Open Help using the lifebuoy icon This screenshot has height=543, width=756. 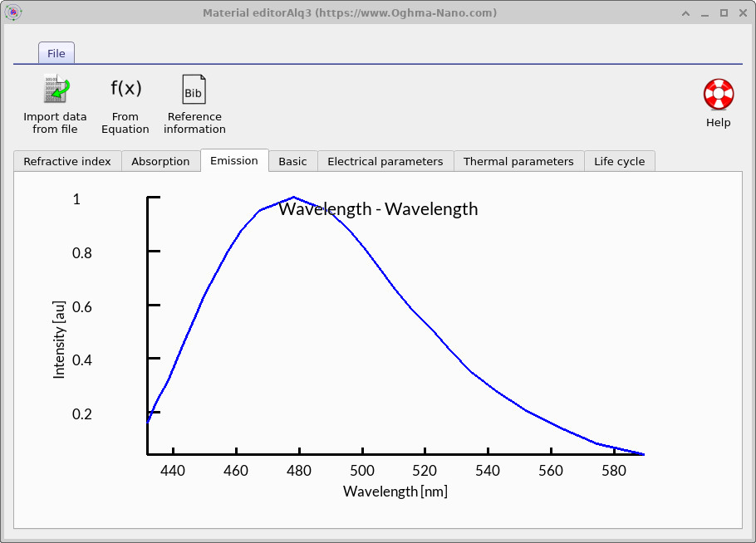coord(717,94)
